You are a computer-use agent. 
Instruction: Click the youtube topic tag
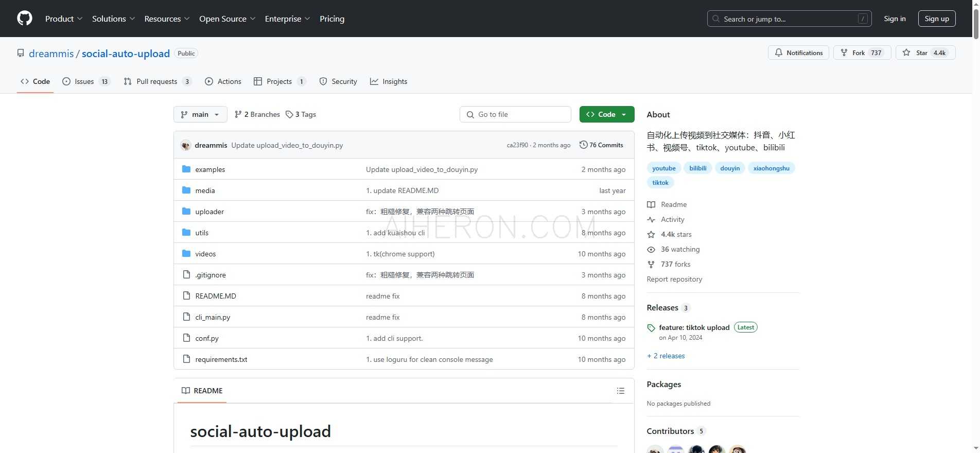pos(664,168)
